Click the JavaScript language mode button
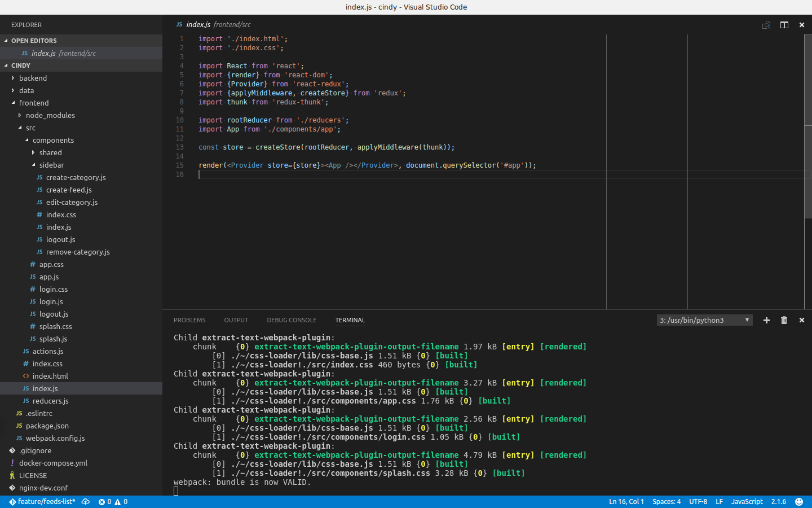The width and height of the screenshot is (812, 508). pyautogui.click(x=747, y=502)
